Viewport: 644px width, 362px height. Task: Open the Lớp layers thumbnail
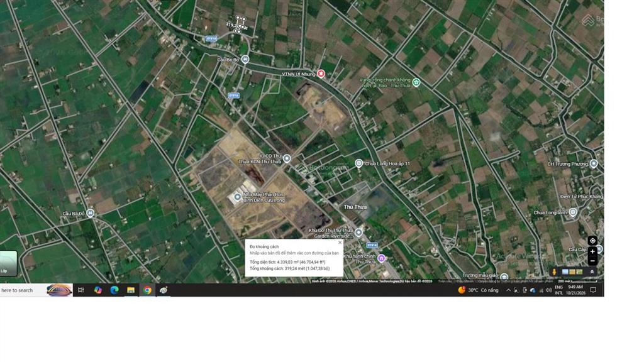pyautogui.click(x=8, y=263)
